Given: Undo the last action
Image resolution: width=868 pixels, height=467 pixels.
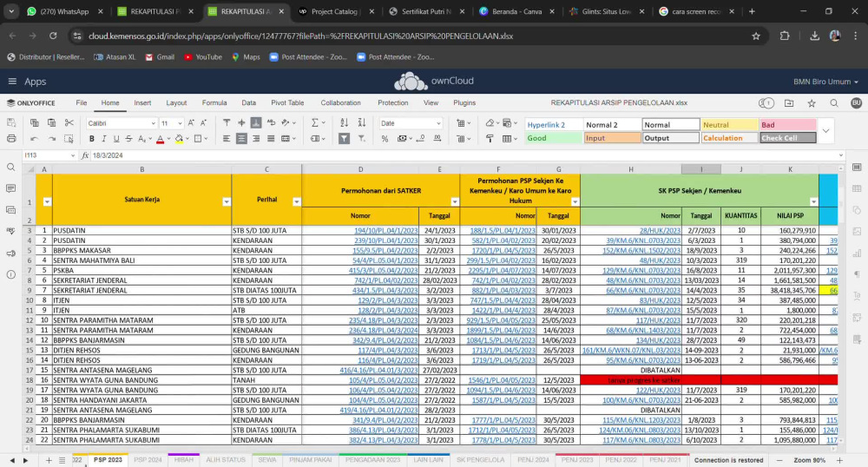Looking at the screenshot, I should point(35,138).
